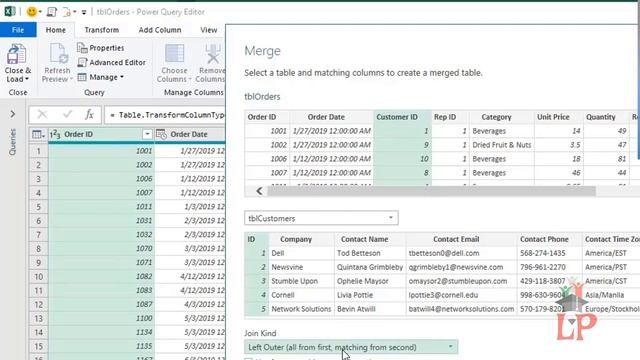Click the fx formula icon

pos(89,115)
